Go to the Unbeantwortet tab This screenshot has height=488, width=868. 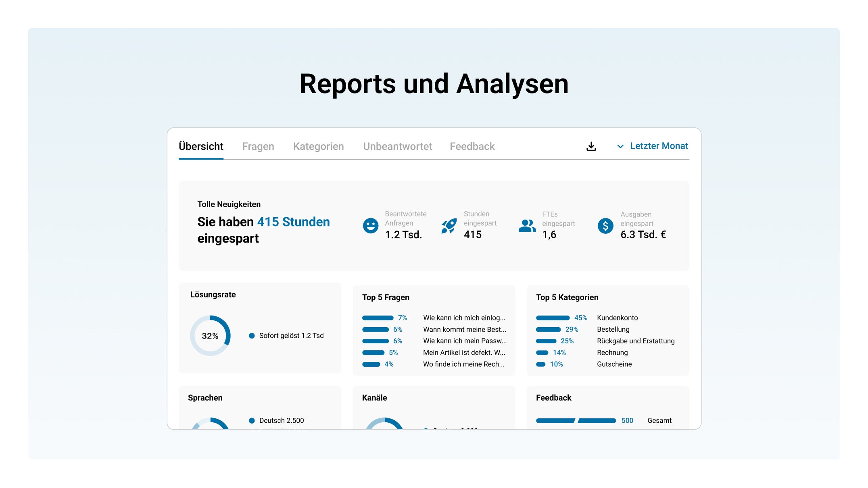coord(398,146)
